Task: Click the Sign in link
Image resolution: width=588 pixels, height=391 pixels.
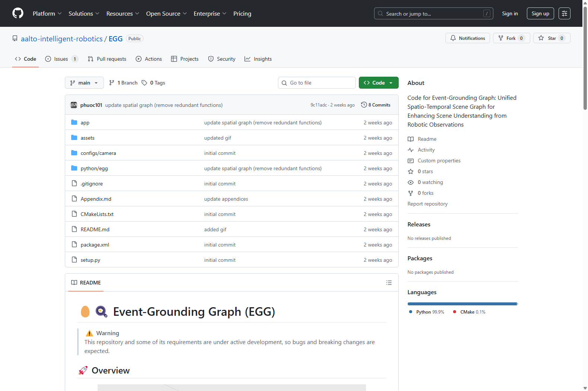Action: (510, 13)
